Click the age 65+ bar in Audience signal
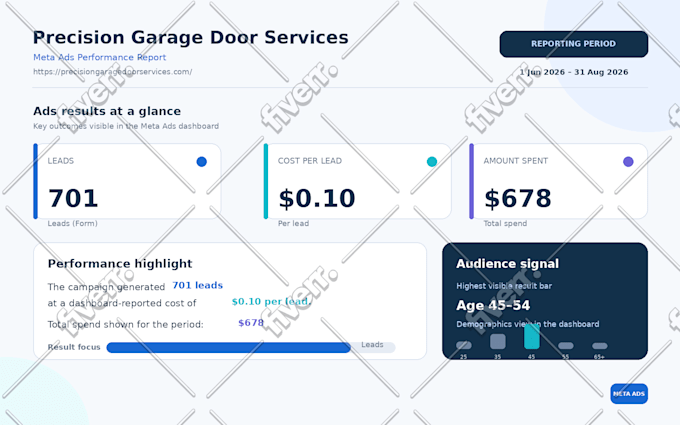Image resolution: width=680 pixels, height=425 pixels. point(600,346)
